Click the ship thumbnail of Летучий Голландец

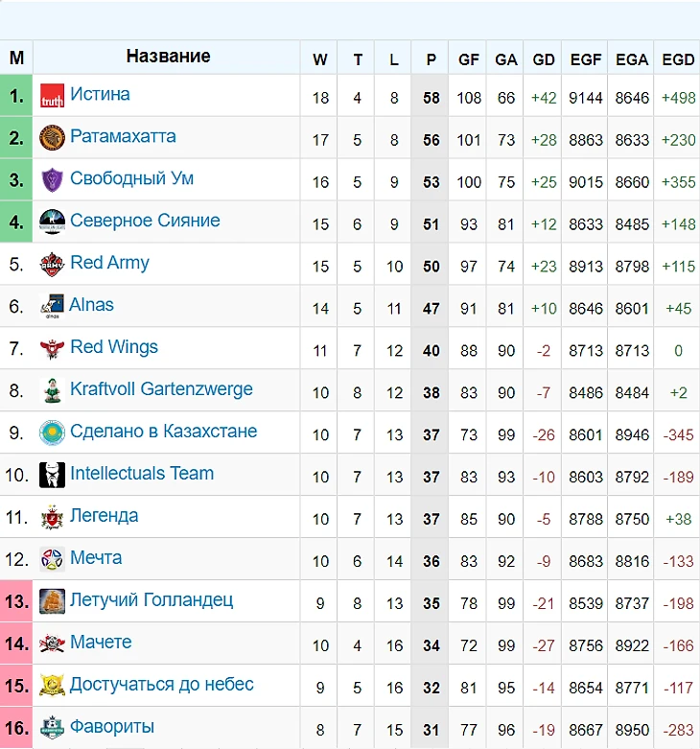tap(52, 601)
